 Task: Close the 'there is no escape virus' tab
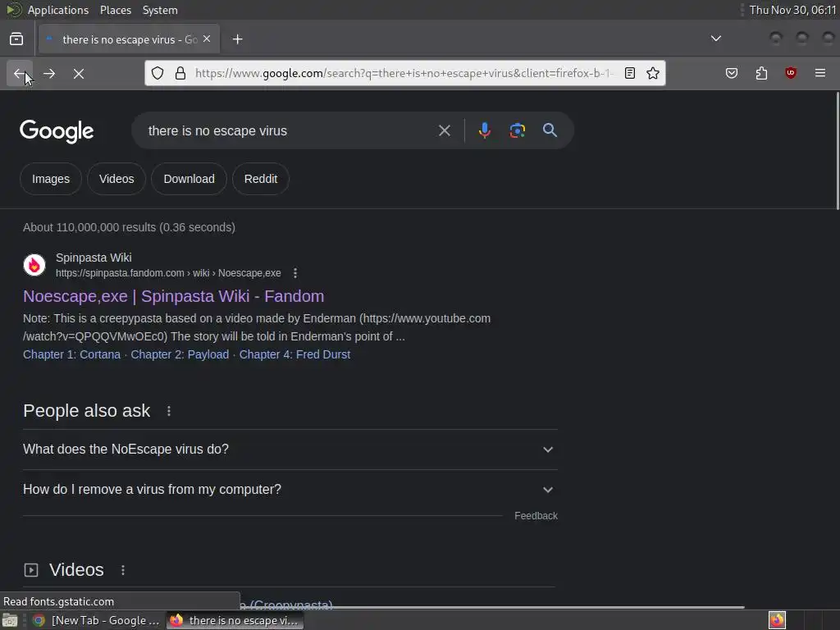(x=207, y=39)
